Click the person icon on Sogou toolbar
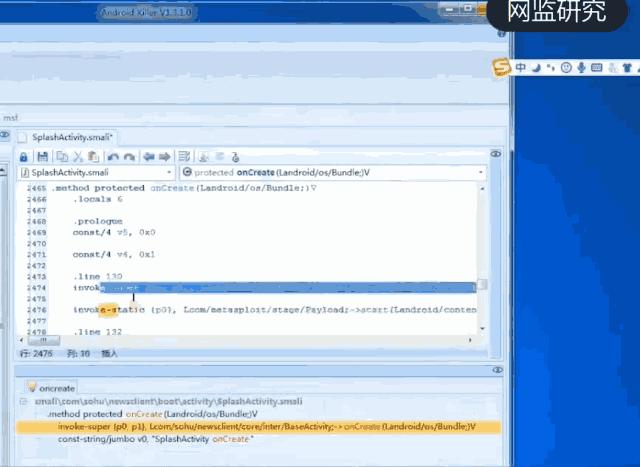This screenshot has width=640, height=467. (x=612, y=68)
